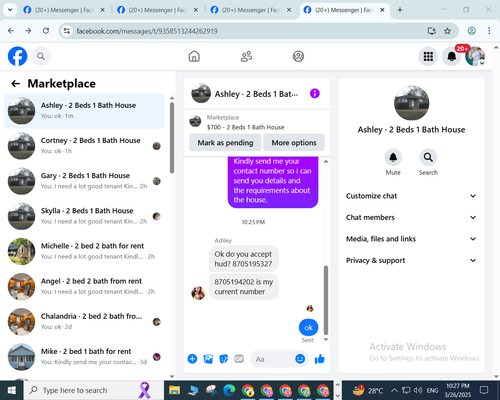Choose a sticker icon
500x400 pixels.
pyautogui.click(x=224, y=359)
